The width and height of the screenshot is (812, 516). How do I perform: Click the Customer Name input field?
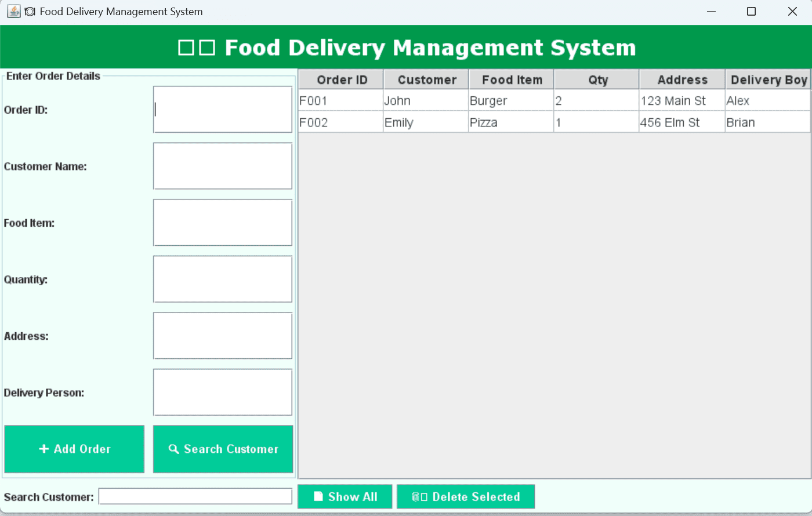(x=222, y=166)
